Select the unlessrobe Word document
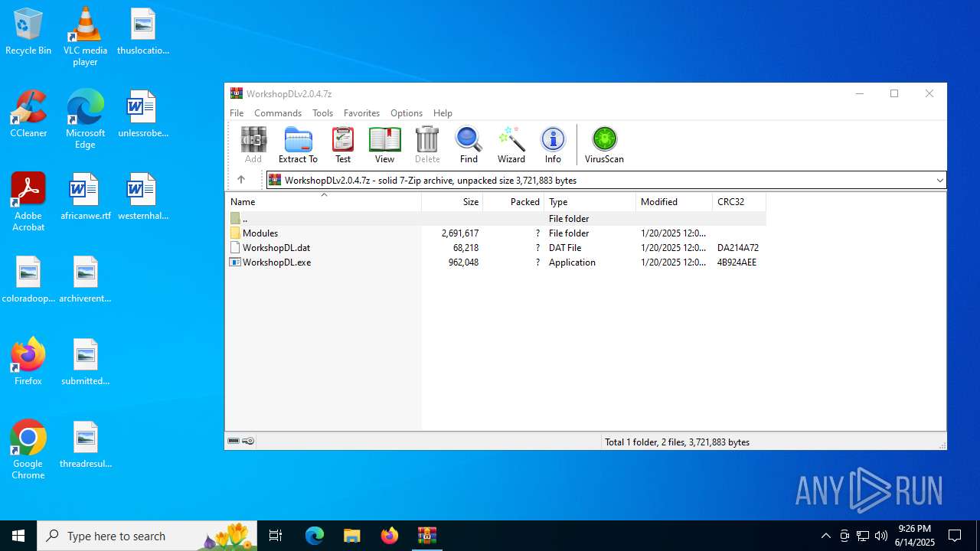Viewport: 980px width, 551px height. click(x=142, y=114)
